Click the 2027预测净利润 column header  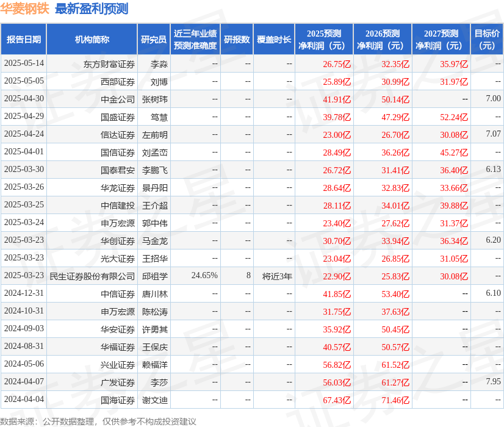pos(439,39)
